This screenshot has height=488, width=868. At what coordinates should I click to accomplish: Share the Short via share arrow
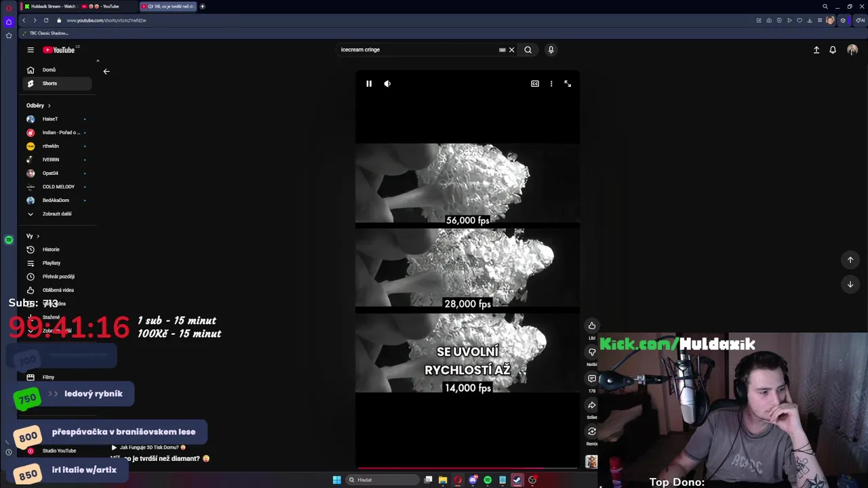pos(592,405)
